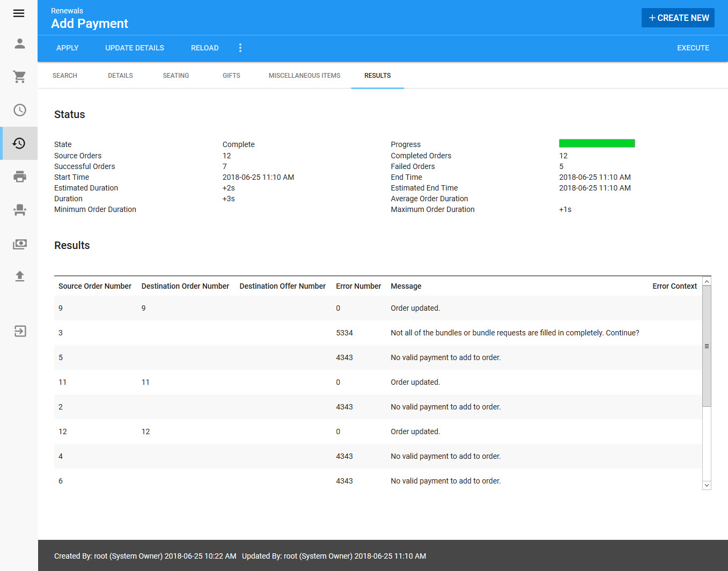This screenshot has height=571, width=728.
Task: Click the Destination Order Number column header
Action: 185,286
